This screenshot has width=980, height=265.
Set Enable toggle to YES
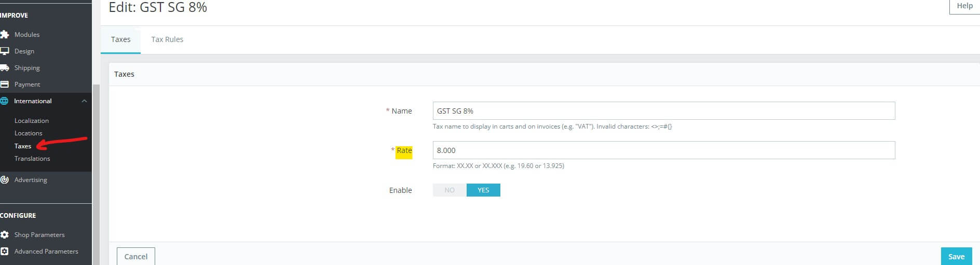click(x=483, y=190)
